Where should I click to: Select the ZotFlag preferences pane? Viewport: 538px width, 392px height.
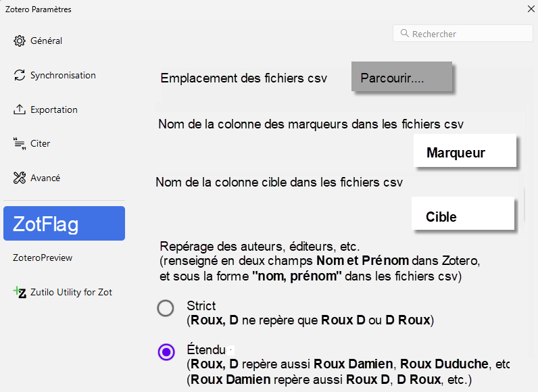pos(64,223)
